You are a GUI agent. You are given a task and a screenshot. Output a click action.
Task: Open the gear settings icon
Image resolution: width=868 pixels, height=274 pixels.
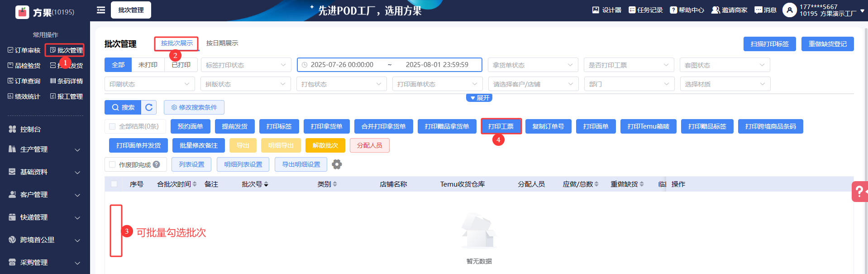tap(337, 164)
